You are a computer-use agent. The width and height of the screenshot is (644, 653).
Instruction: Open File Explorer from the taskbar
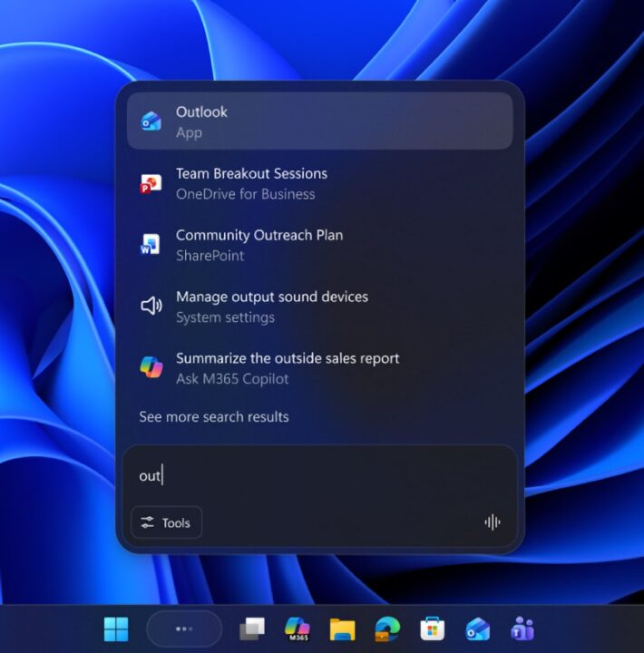(x=342, y=629)
